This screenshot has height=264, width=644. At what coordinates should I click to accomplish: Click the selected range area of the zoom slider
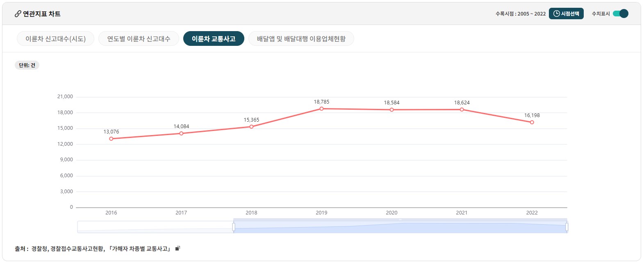click(x=400, y=227)
